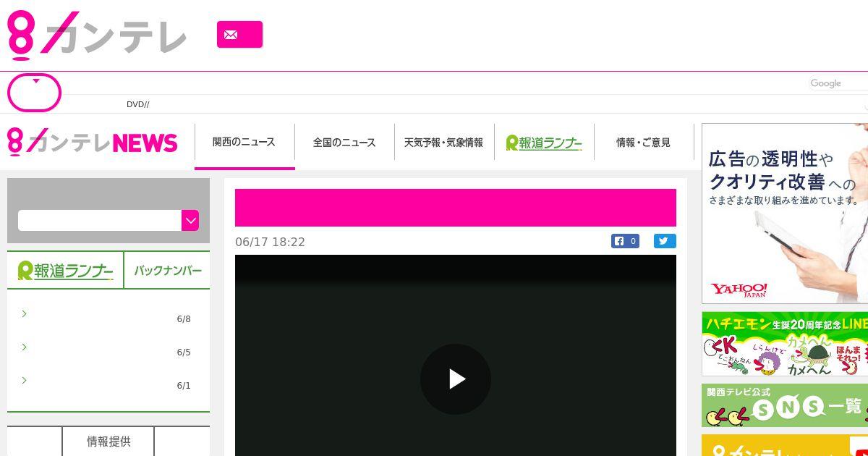Click the green chevron beside 6/8
The image size is (868, 456).
tap(24, 313)
